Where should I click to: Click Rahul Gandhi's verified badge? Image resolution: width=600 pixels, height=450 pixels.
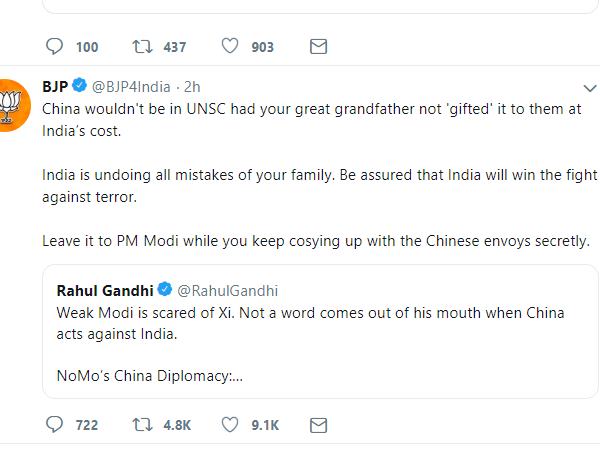tap(165, 289)
